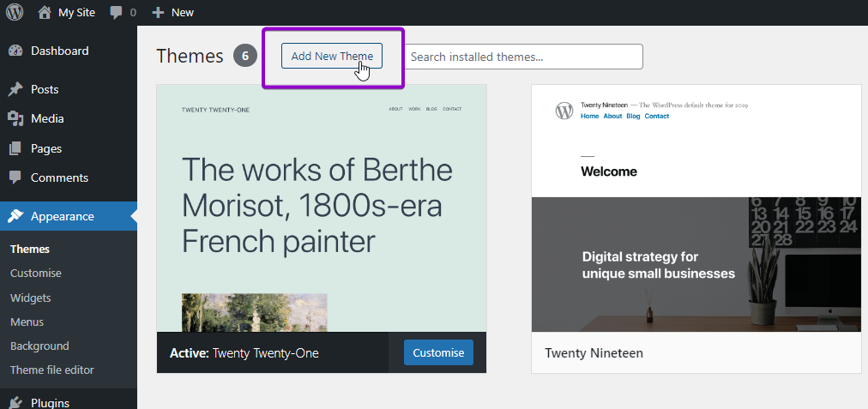Click the Pages icon in sidebar
Viewport: 868px width, 409px height.
[x=15, y=148]
